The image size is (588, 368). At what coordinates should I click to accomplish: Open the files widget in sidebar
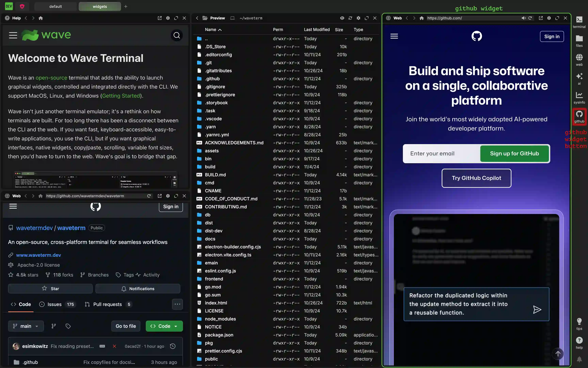pos(579,41)
